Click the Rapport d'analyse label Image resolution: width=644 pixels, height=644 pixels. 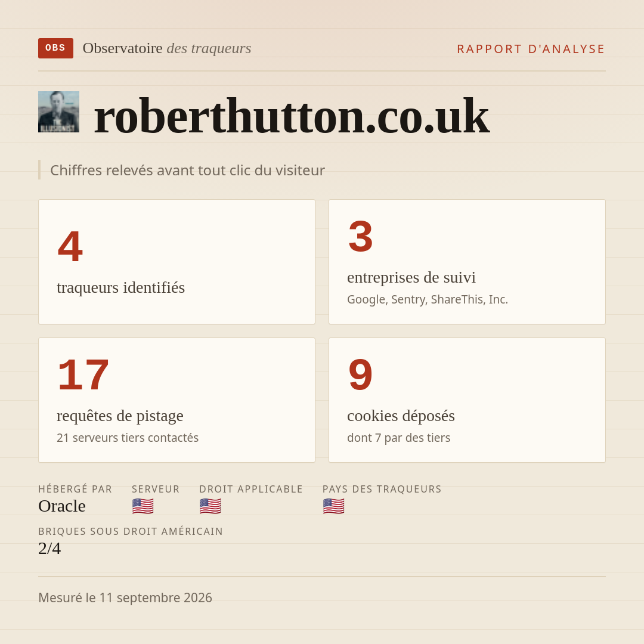coord(531,49)
